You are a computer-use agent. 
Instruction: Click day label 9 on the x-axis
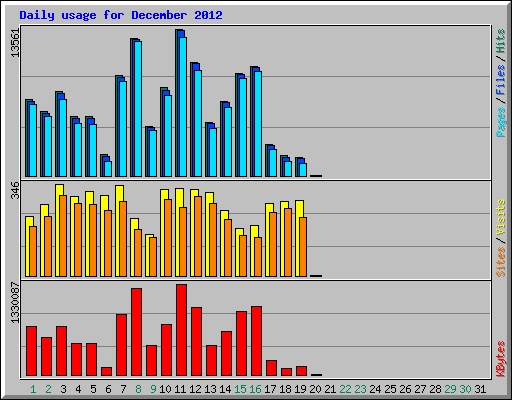(153, 389)
